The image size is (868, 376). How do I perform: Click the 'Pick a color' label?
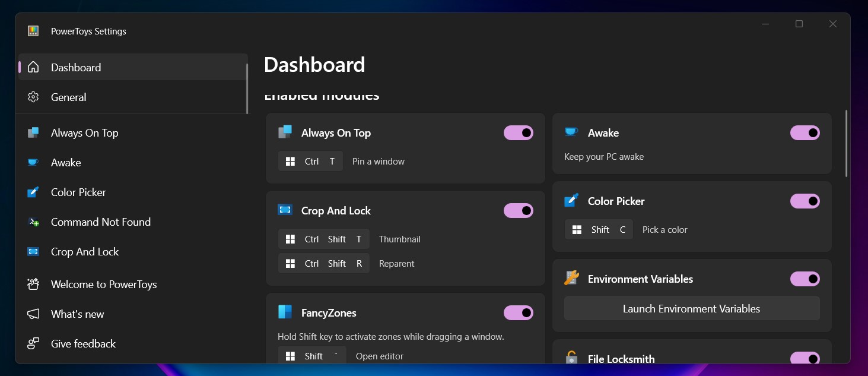click(665, 230)
